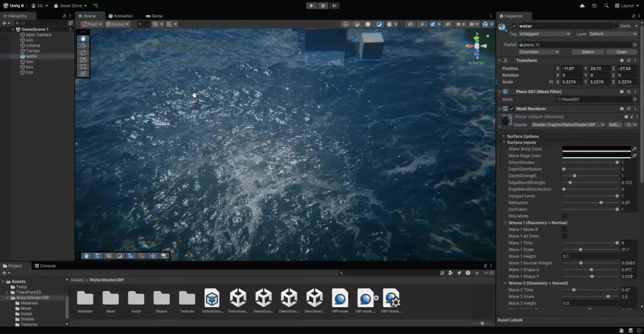Click the Water Edge Color swatch
Image resolution: width=644 pixels, height=334 pixels.
[596, 155]
